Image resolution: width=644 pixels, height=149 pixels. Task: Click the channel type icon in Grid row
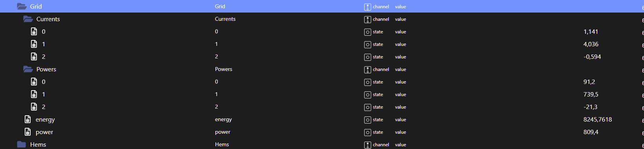click(368, 7)
